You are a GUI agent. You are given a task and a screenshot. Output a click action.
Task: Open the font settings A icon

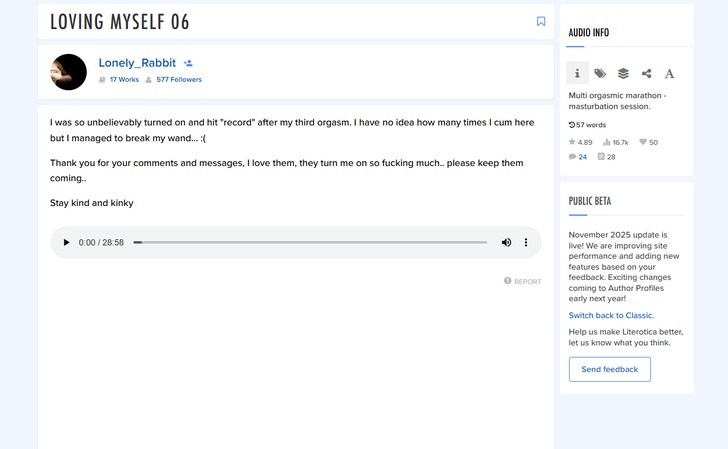click(669, 73)
